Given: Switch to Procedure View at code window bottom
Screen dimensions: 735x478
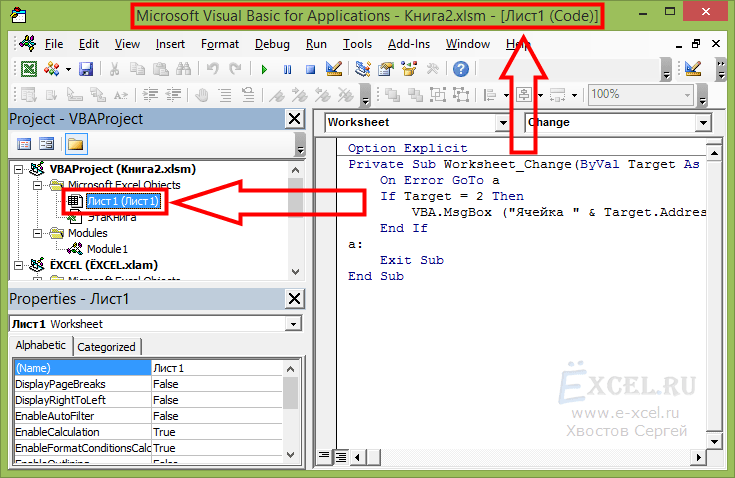Looking at the screenshot, I should click(x=324, y=456).
